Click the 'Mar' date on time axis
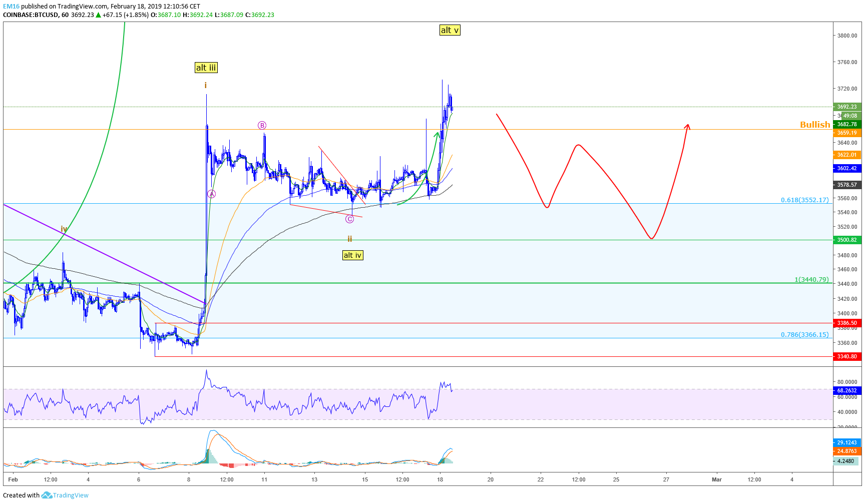This screenshot has height=504, width=865. click(717, 479)
